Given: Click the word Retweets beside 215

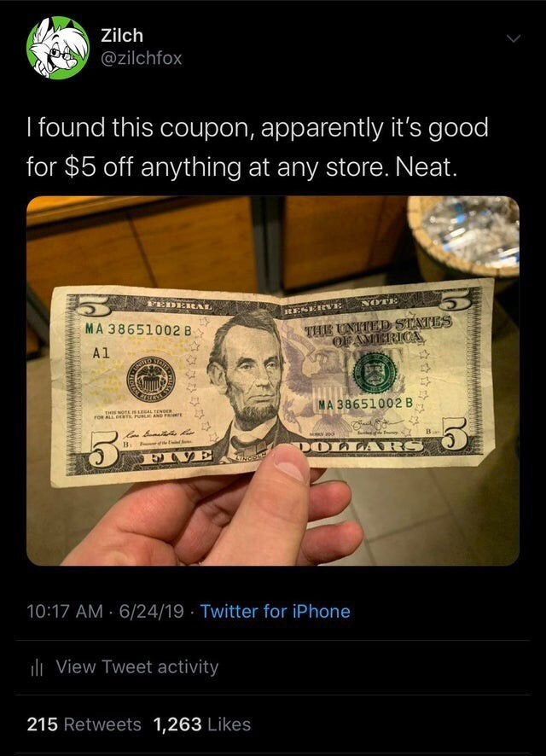Looking at the screenshot, I should coord(102,724).
